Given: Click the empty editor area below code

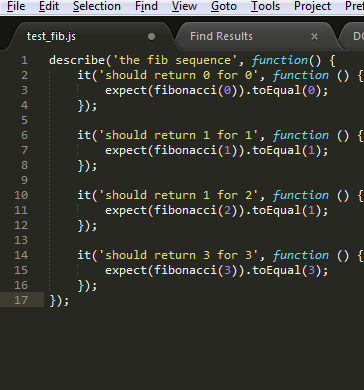Looking at the screenshot, I should [x=200, y=347].
